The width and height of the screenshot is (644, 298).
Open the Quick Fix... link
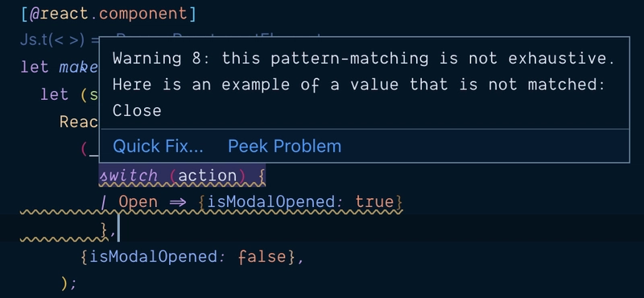[158, 147]
